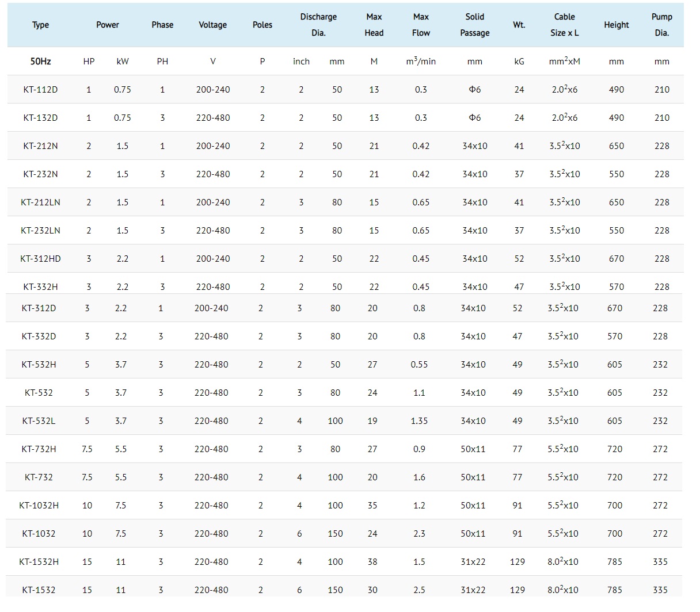Select the KT-732 type cell
Screen dimensions: 700x612
pyautogui.click(x=39, y=477)
